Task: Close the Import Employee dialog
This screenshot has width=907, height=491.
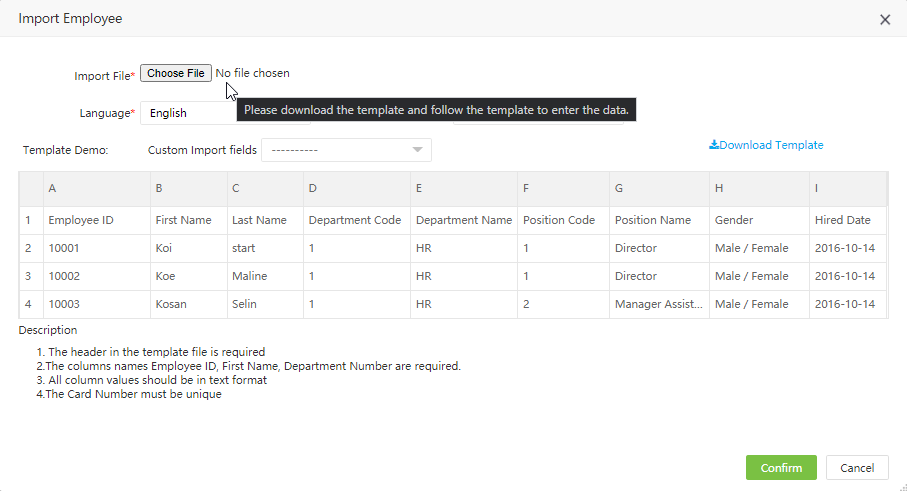Action: coord(884,19)
